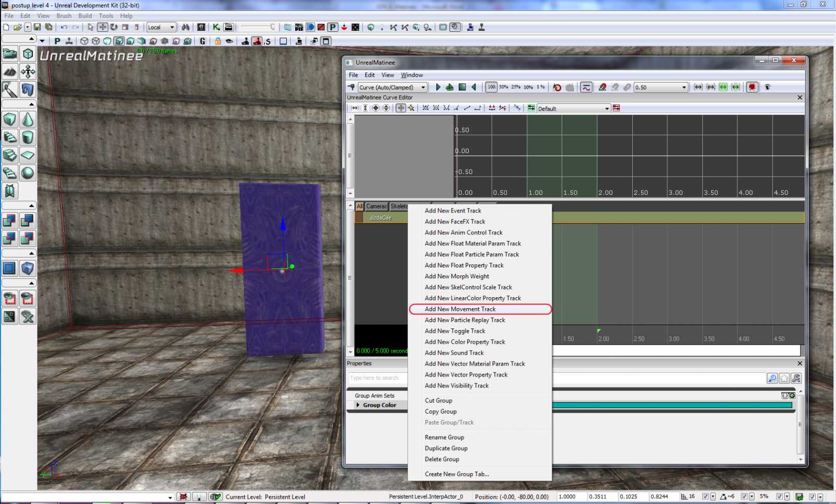The image size is (836, 504).
Task: Set playback speed to 25%
Action: [516, 87]
